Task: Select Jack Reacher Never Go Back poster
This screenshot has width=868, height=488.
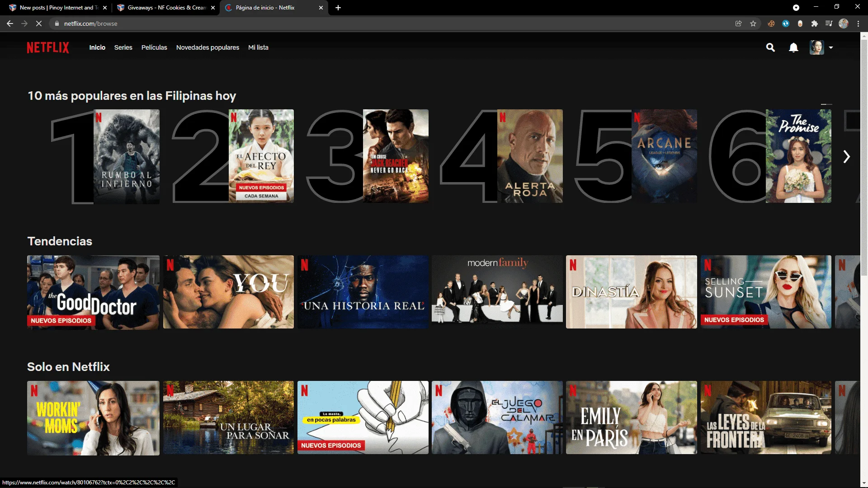Action: 396,156
